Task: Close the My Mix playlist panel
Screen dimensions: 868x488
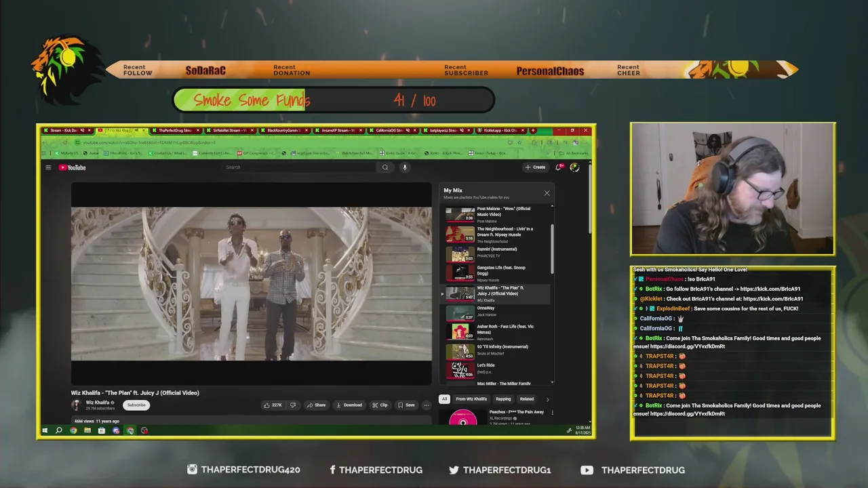Action: tap(547, 193)
